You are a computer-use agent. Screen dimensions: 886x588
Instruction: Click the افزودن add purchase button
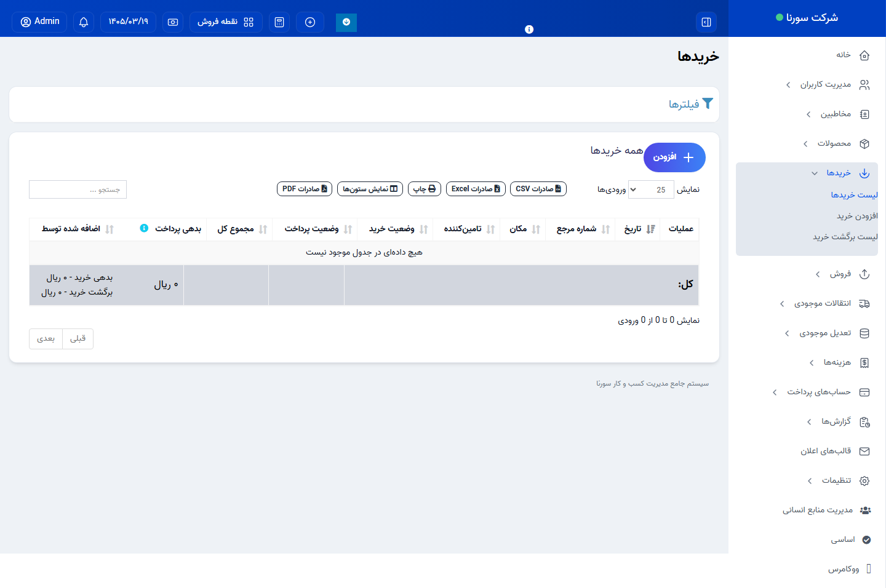(x=674, y=157)
